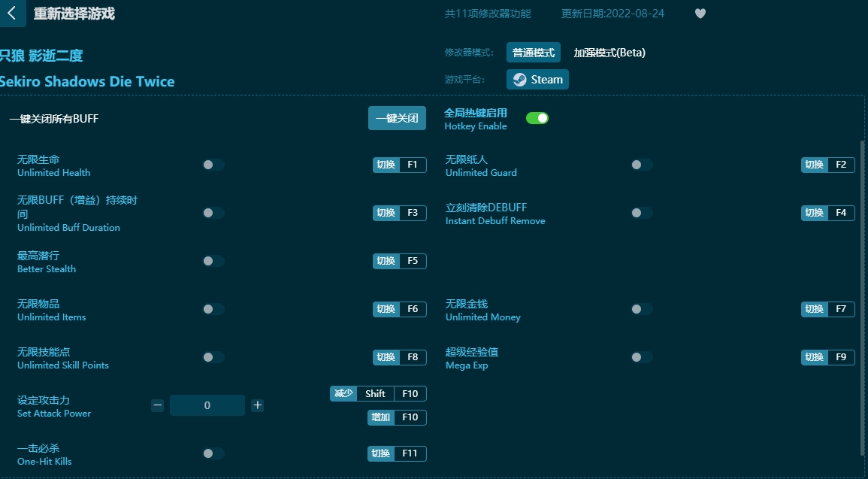Click F6 hotkey button for Unlimited Items

[x=400, y=309]
